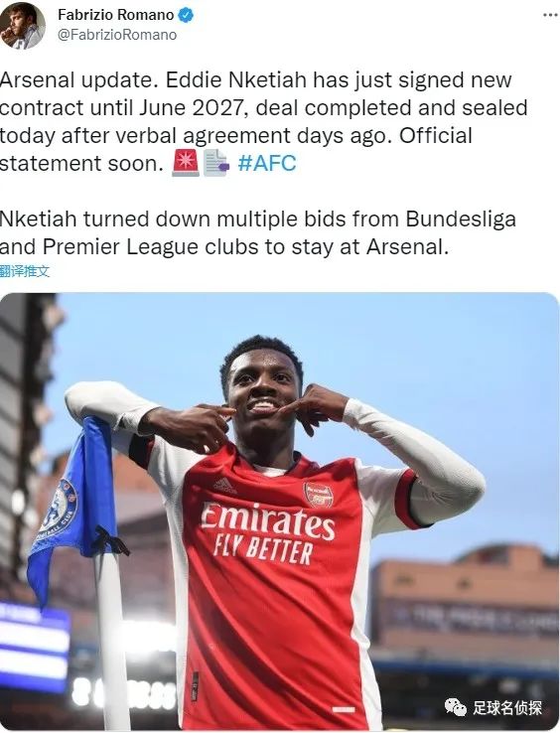Click the Adidas logo on the shirt
This screenshot has width=560, height=733.
pos(224,486)
